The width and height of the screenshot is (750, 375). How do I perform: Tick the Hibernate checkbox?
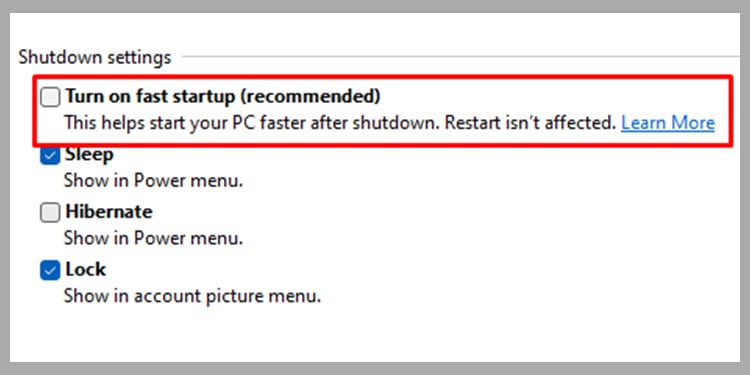coord(50,212)
